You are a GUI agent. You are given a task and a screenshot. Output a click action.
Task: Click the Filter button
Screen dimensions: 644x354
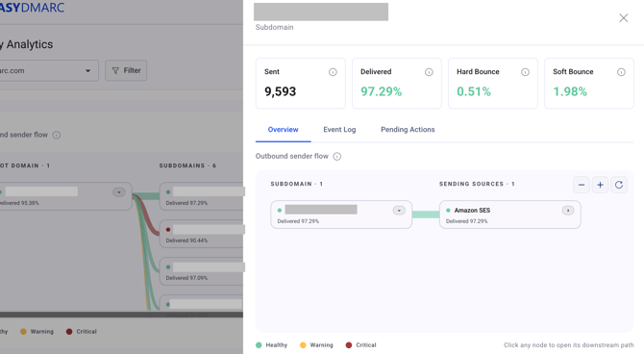[x=126, y=70]
